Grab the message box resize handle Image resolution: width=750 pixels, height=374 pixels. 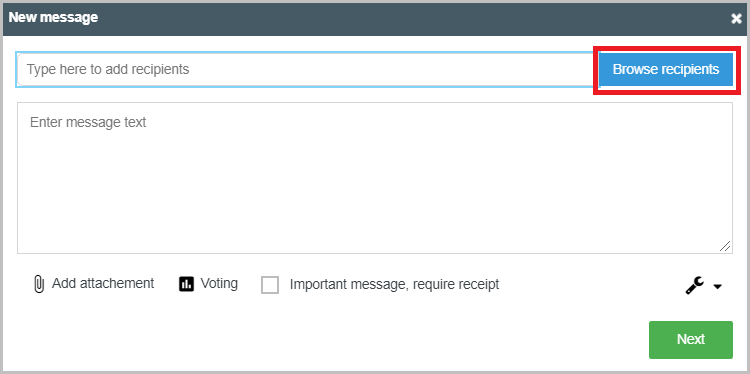tap(725, 246)
